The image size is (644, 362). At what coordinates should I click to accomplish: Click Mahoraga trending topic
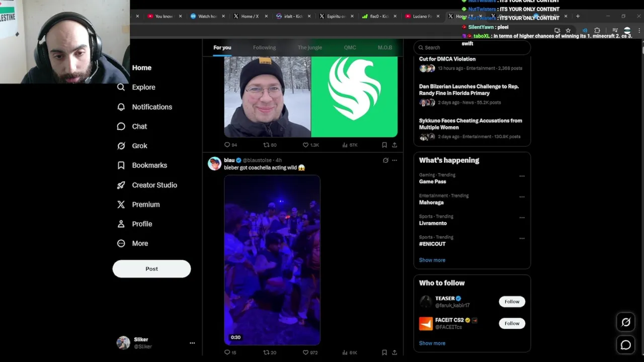click(431, 202)
